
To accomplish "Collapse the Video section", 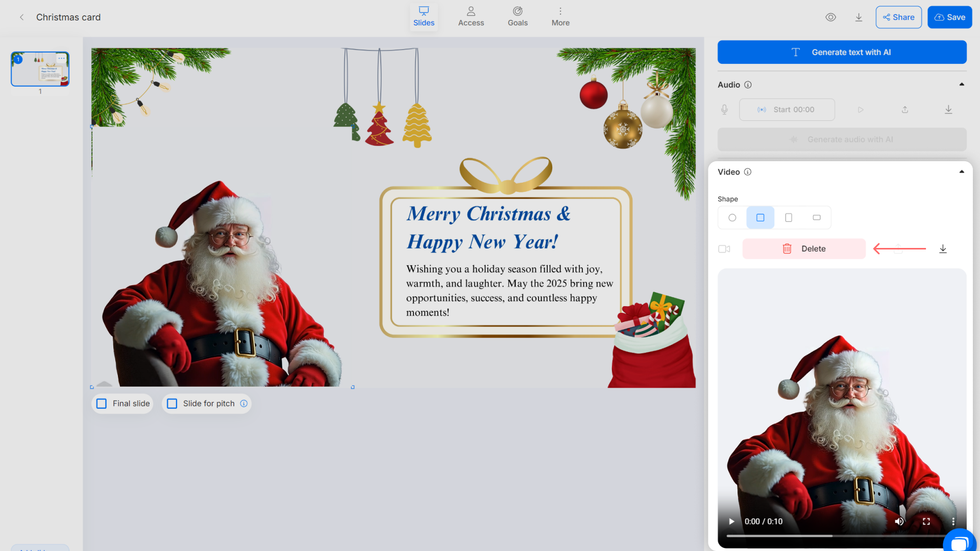I will click(x=962, y=172).
